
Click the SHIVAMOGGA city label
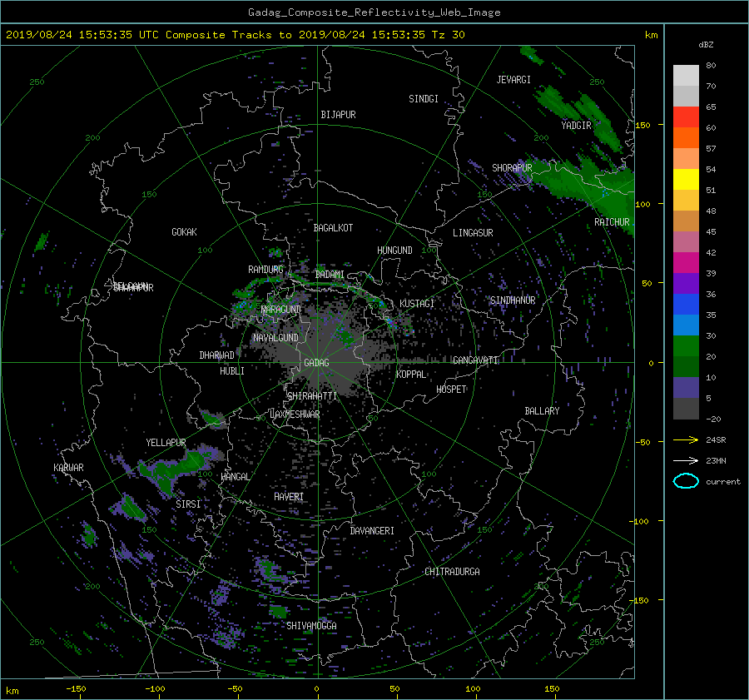click(311, 626)
